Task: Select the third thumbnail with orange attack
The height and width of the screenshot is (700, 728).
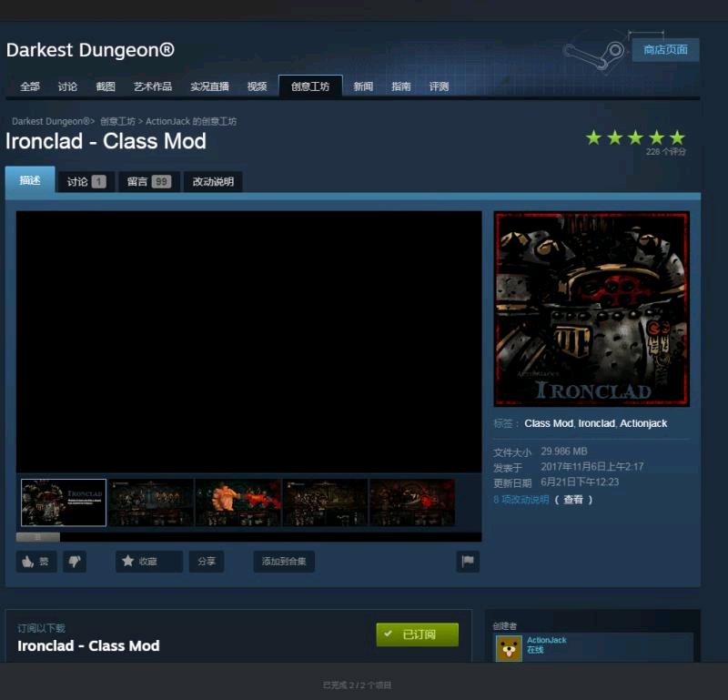Action: click(x=238, y=502)
